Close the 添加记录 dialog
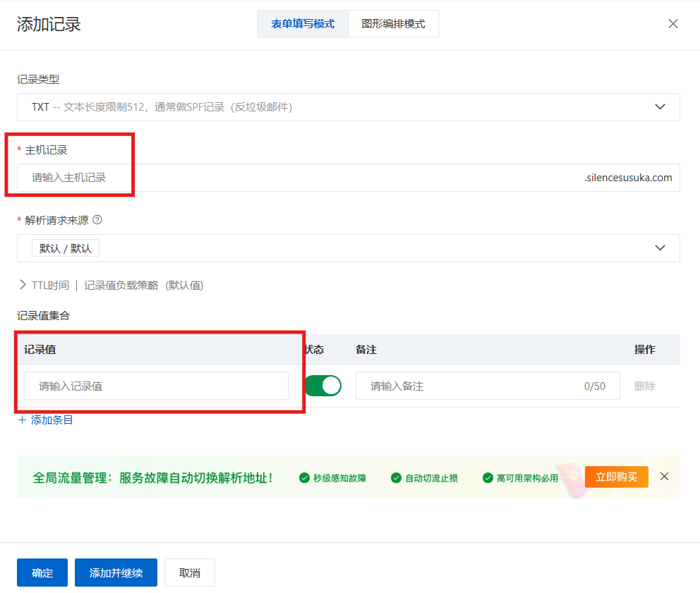This screenshot has height=593, width=700. (672, 24)
